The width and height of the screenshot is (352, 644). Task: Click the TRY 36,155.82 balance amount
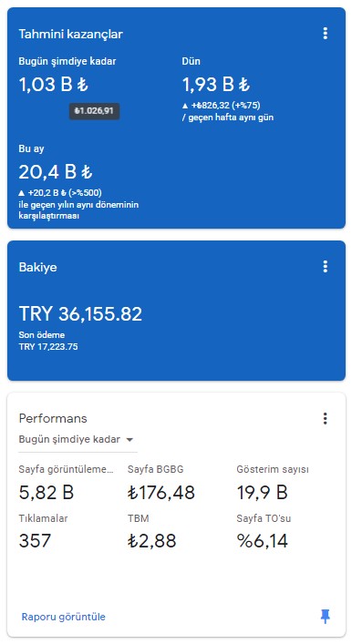80,313
